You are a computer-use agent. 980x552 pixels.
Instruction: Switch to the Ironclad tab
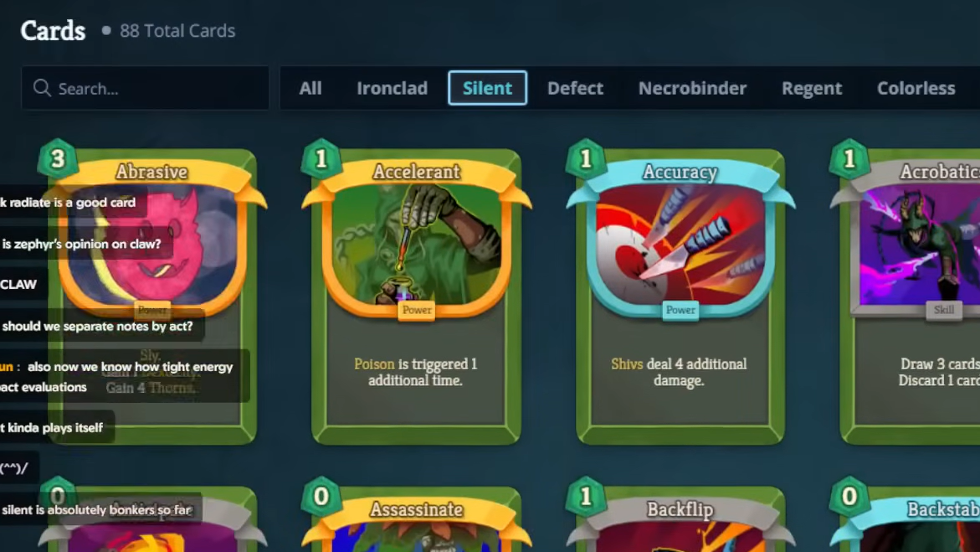(x=392, y=88)
